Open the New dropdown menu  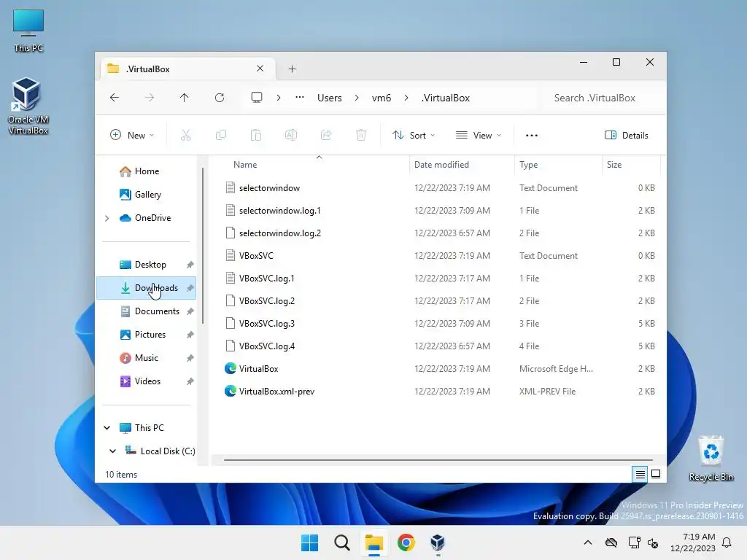click(132, 135)
